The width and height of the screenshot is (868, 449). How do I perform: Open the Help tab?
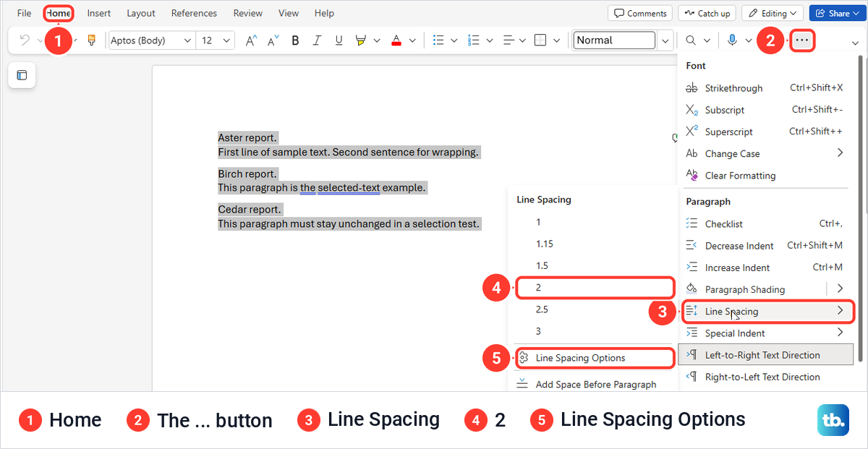pyautogui.click(x=324, y=13)
